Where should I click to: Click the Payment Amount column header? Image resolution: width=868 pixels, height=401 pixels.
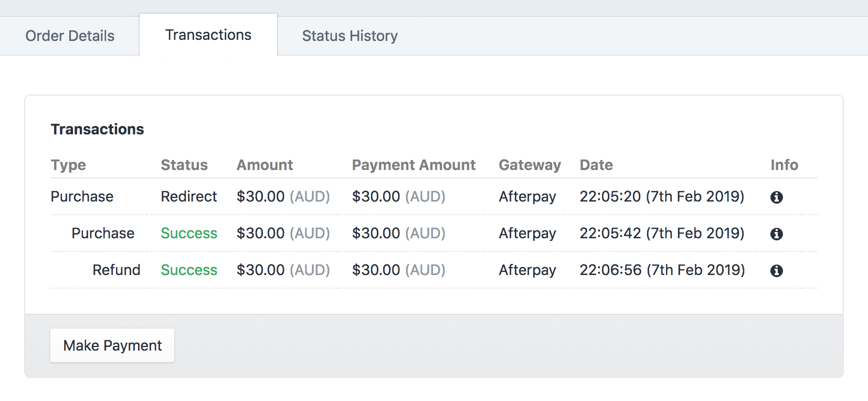414,165
